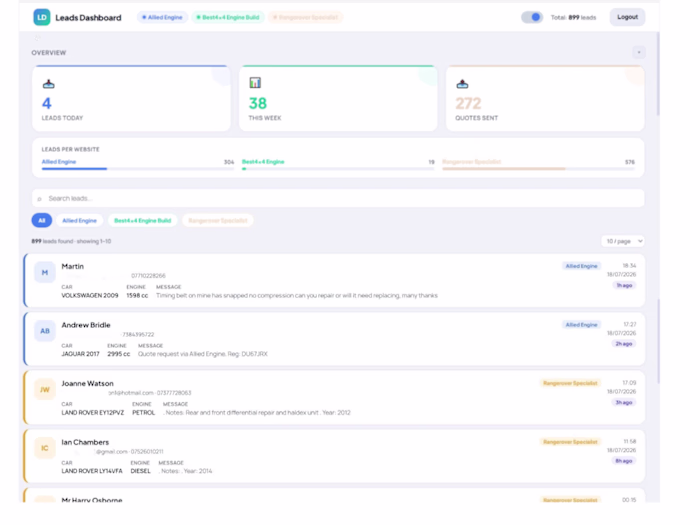Image resolution: width=700 pixels, height=525 pixels.
Task: Select the Rangerover Specialist filter pill
Action: (218, 221)
